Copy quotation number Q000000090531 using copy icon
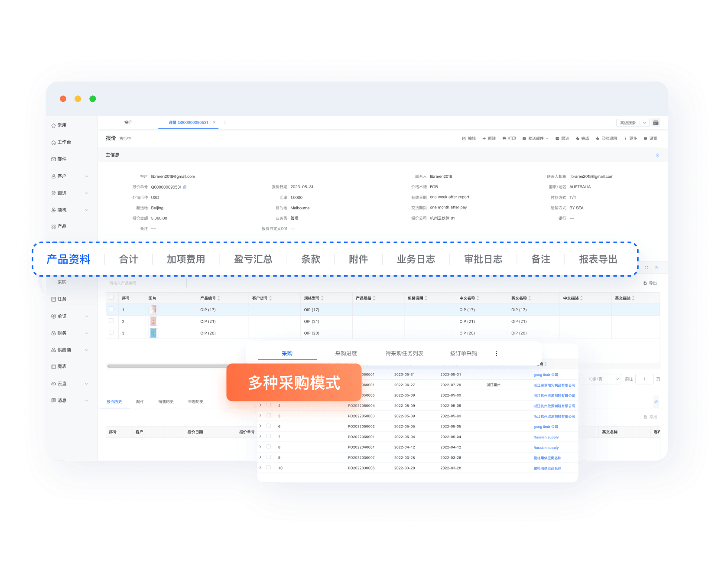The image size is (728, 564). [185, 187]
